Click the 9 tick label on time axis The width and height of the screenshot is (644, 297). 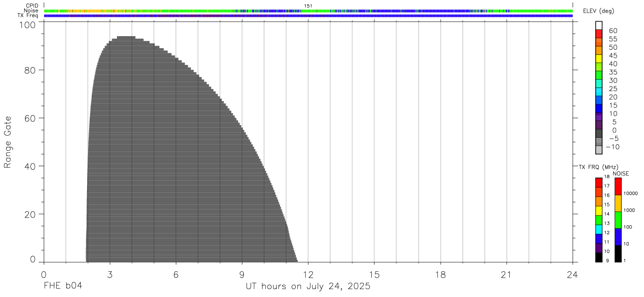point(242,275)
